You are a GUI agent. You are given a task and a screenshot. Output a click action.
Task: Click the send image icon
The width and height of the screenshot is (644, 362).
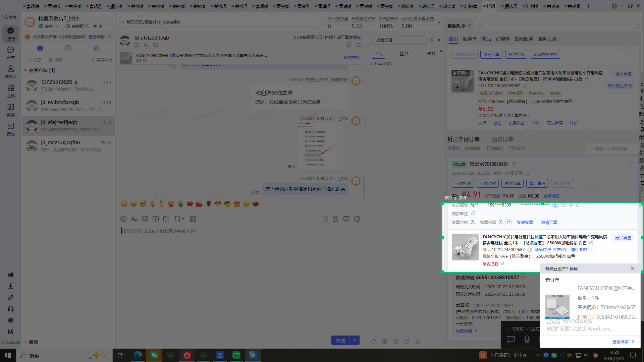145,219
